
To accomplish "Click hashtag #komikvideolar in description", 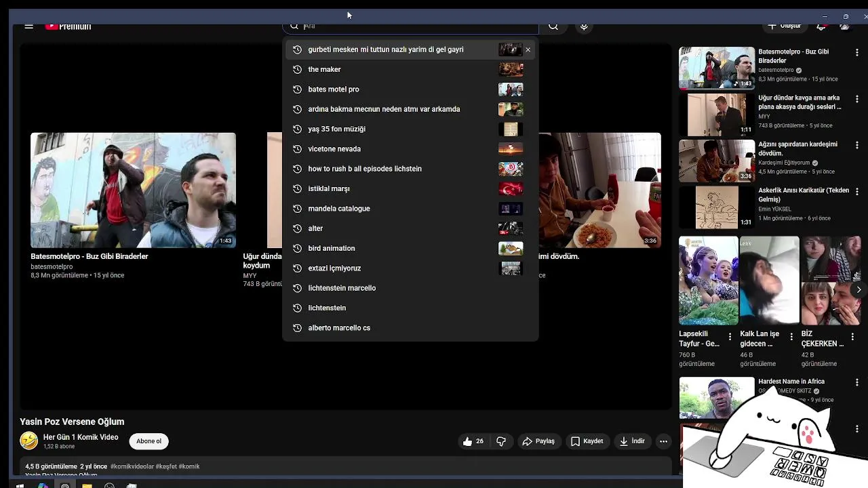I will coord(132,466).
